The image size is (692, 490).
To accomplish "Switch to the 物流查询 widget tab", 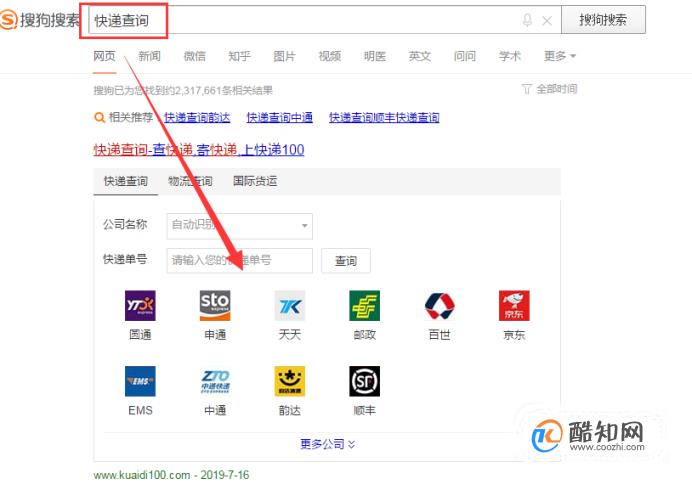I will click(x=190, y=181).
